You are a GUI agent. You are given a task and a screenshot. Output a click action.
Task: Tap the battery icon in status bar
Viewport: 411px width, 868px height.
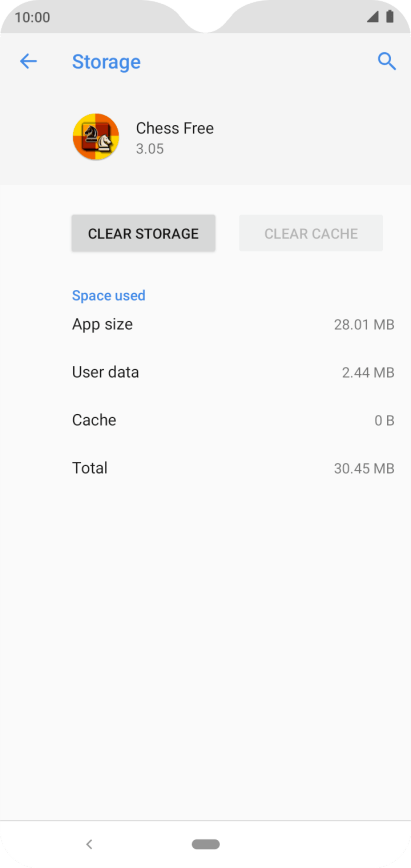point(390,17)
